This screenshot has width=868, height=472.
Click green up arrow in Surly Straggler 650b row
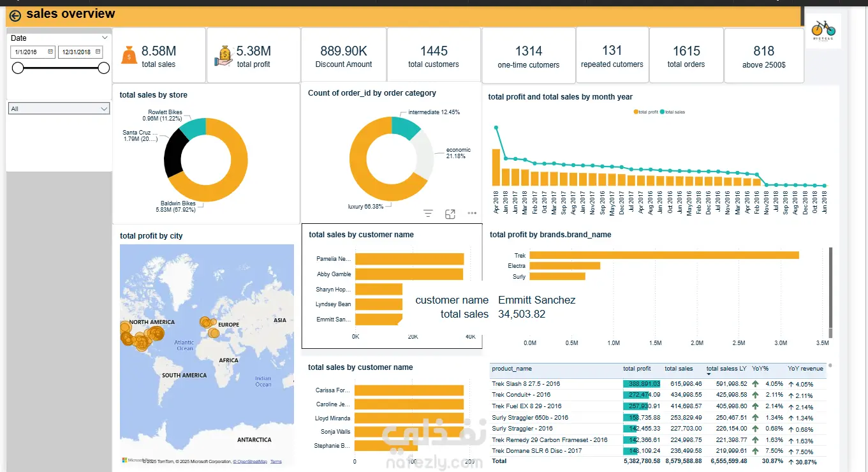click(755, 418)
